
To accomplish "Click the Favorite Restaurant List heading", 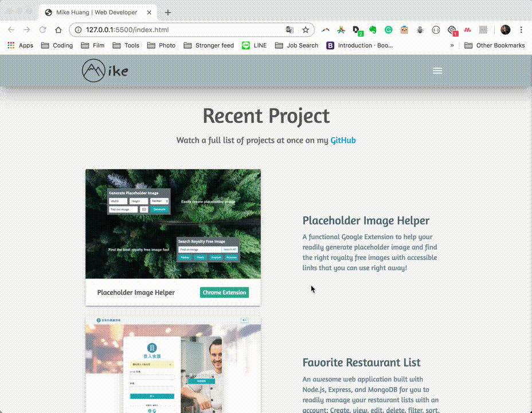I will pos(361,363).
